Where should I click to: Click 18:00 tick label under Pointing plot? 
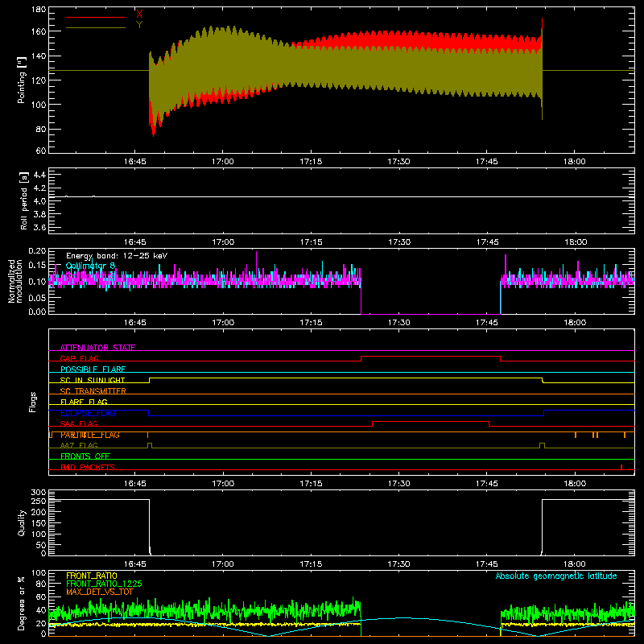[x=575, y=162]
